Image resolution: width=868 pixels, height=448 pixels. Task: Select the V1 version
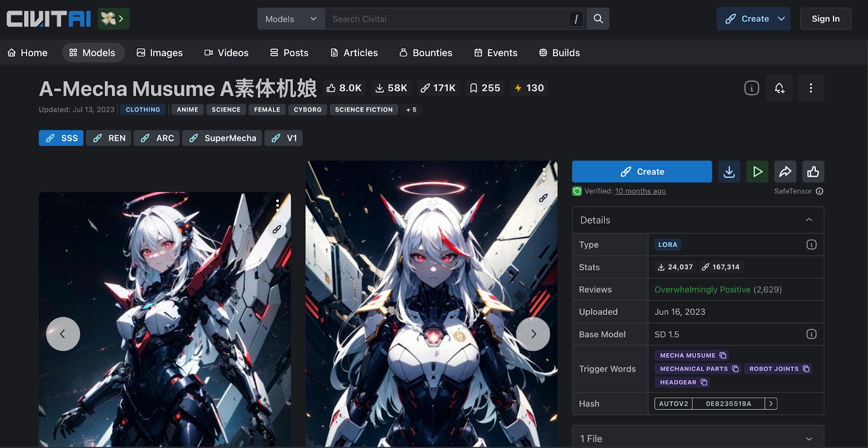click(x=284, y=138)
